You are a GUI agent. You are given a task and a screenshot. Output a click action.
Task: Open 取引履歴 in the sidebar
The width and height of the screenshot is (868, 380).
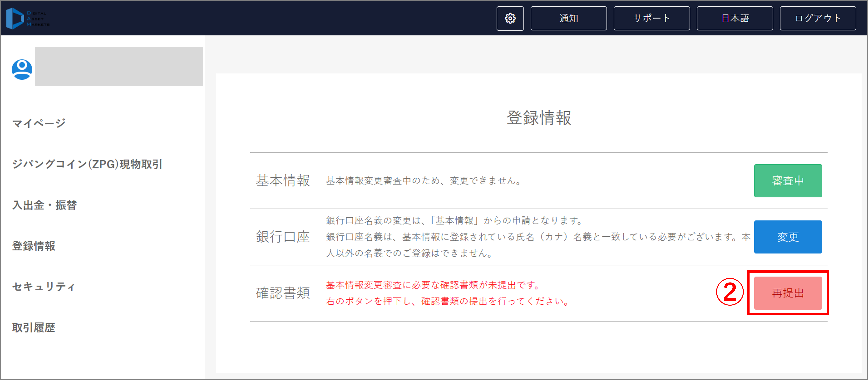pos(34,327)
